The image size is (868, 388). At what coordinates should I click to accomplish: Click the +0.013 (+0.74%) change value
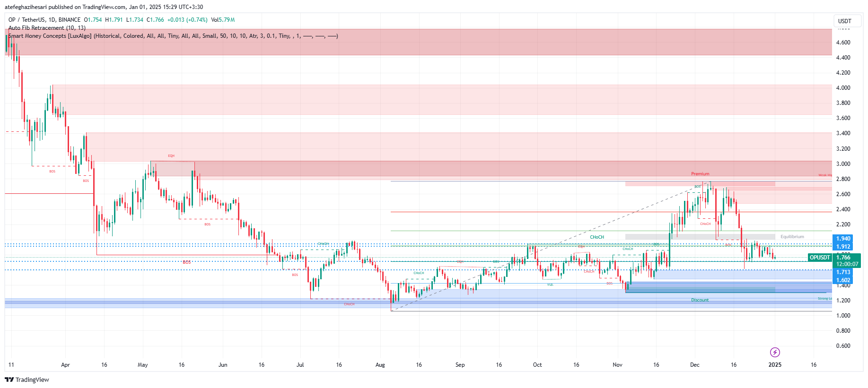tap(187, 20)
